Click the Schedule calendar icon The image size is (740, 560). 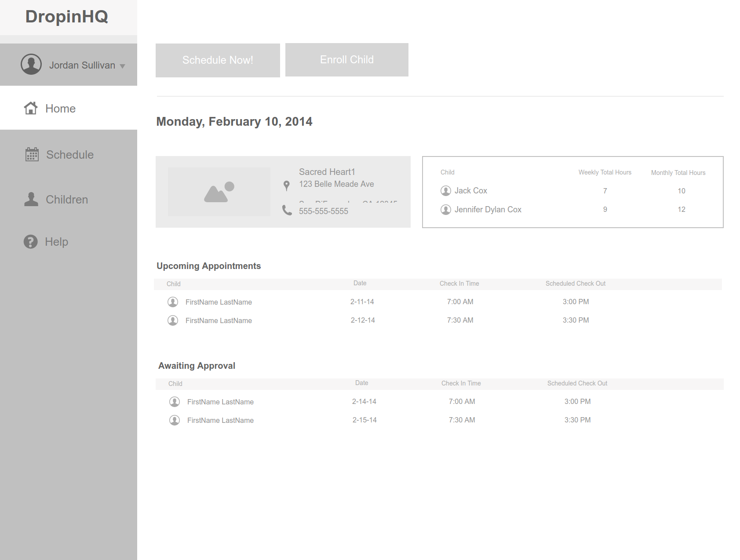[32, 154]
